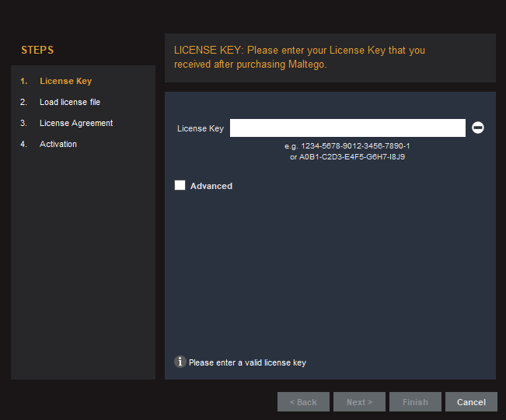Click the Advanced label text
The image size is (506, 420).
pyautogui.click(x=211, y=186)
